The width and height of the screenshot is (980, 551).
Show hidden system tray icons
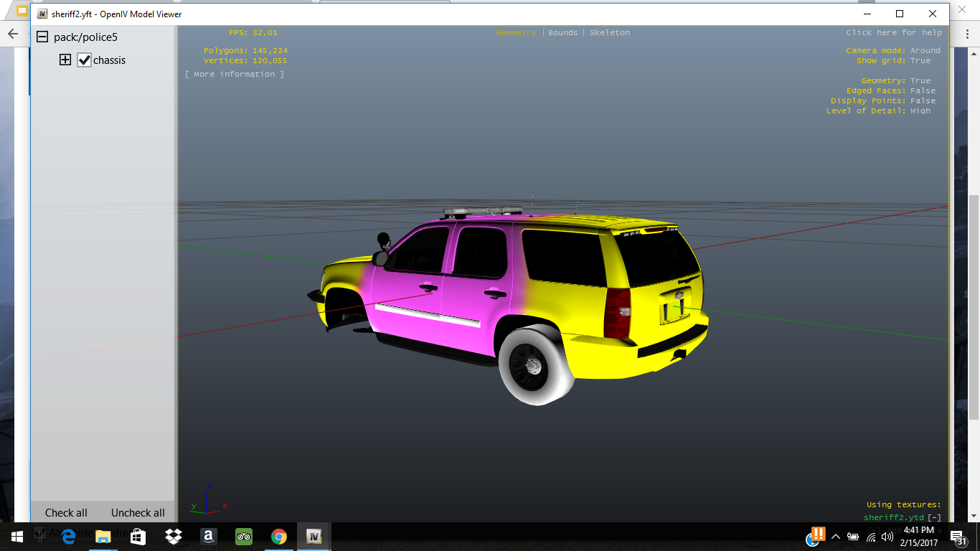coord(836,537)
